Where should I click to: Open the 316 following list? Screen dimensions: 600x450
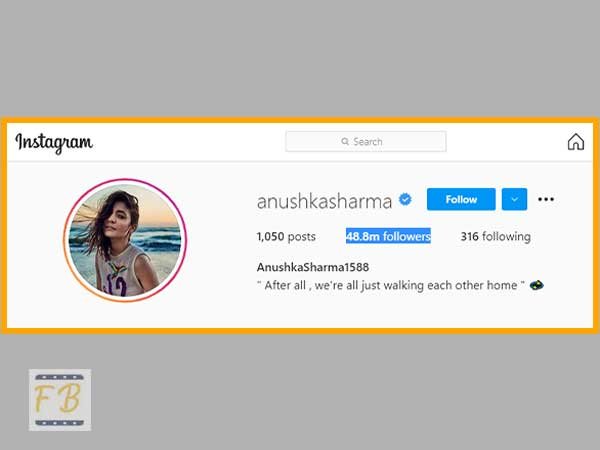(496, 236)
